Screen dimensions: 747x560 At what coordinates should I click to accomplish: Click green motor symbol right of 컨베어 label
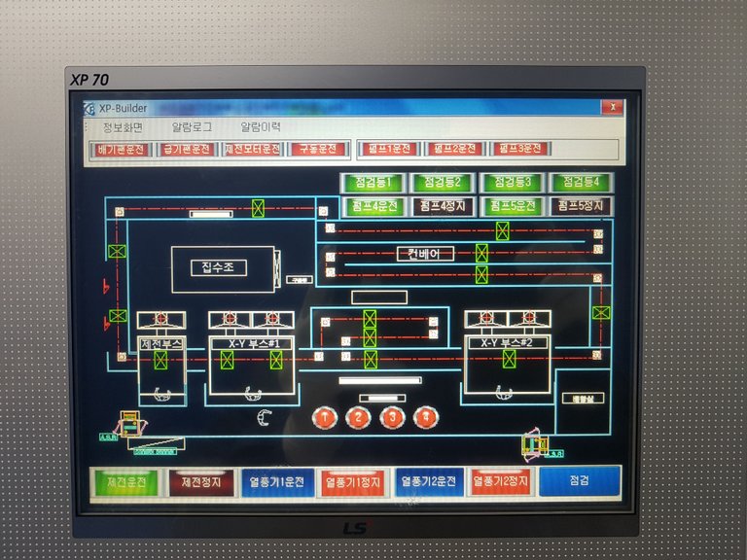coord(481,254)
